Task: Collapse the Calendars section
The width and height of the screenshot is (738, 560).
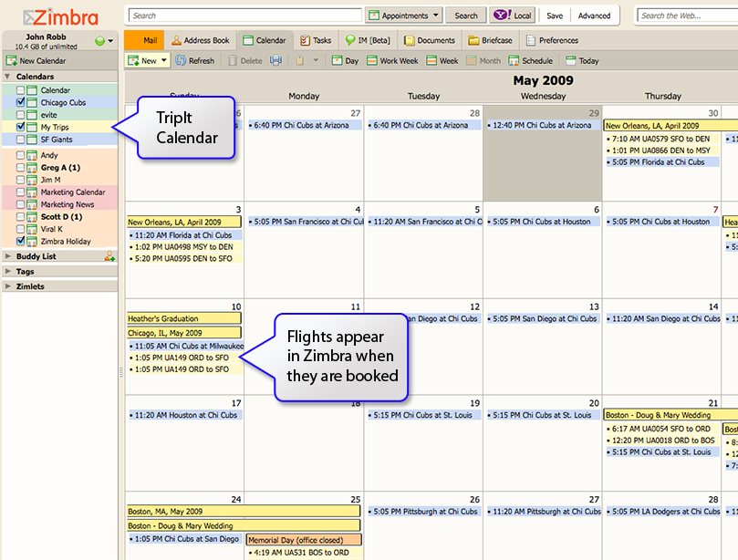Action: click(x=7, y=77)
